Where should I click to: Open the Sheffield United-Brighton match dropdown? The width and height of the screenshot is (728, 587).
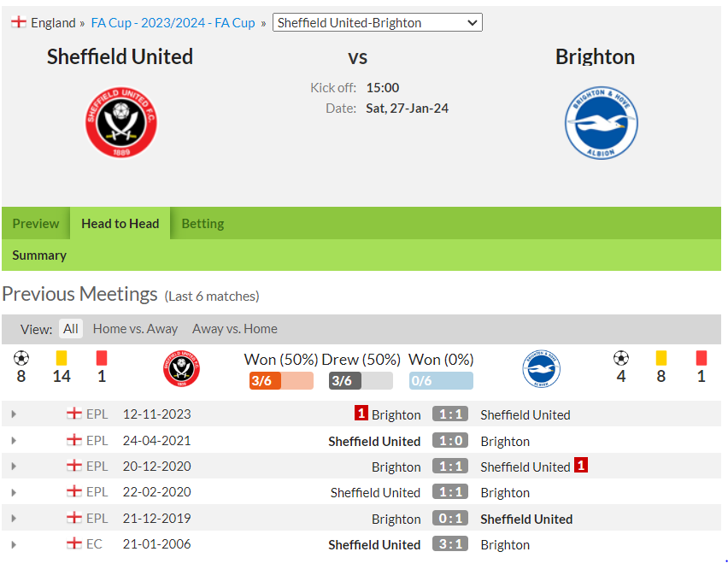click(378, 22)
